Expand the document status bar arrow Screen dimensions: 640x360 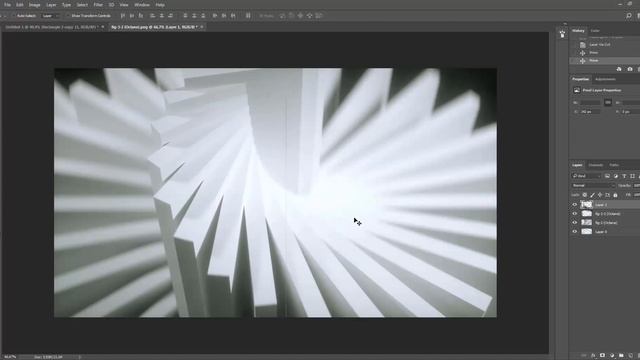pyautogui.click(x=80, y=357)
